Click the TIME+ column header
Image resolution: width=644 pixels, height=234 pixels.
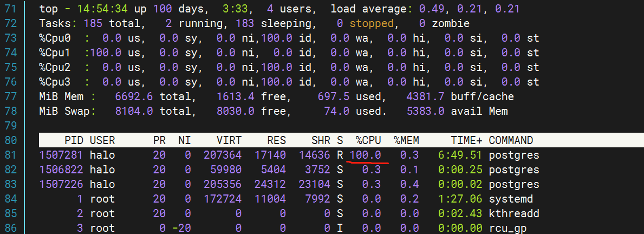[466, 140]
